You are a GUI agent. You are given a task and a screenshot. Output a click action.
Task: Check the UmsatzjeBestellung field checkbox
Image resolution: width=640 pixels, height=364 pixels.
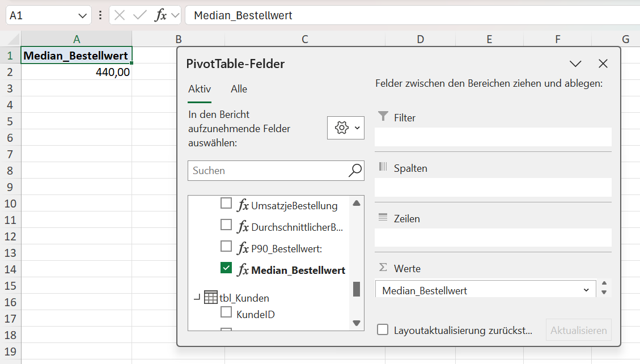pyautogui.click(x=226, y=204)
